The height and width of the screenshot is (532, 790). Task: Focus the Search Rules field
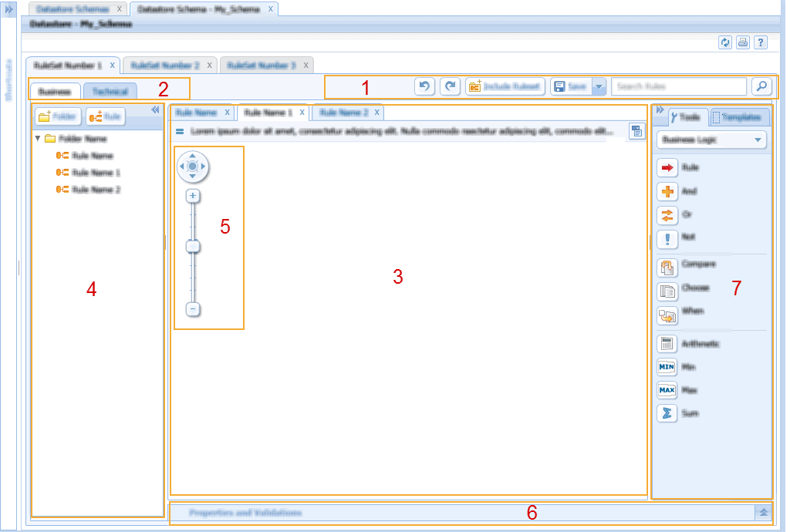pyautogui.click(x=679, y=86)
